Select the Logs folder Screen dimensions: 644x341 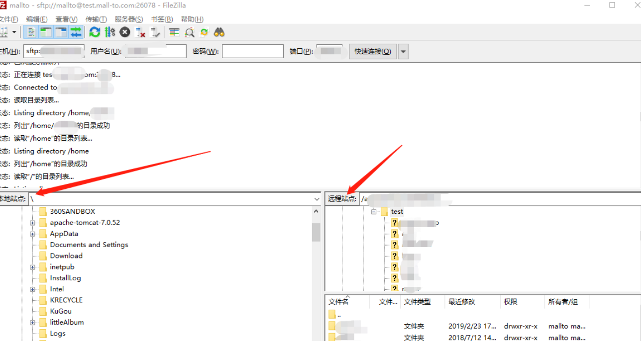[x=57, y=333]
